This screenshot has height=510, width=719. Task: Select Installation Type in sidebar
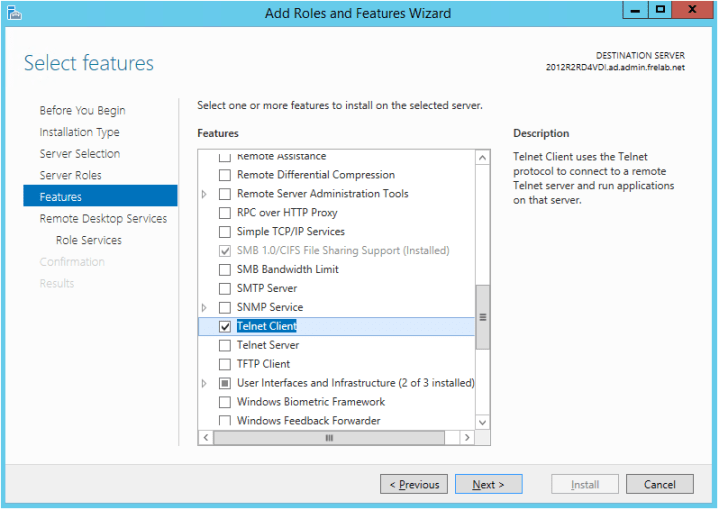(79, 133)
